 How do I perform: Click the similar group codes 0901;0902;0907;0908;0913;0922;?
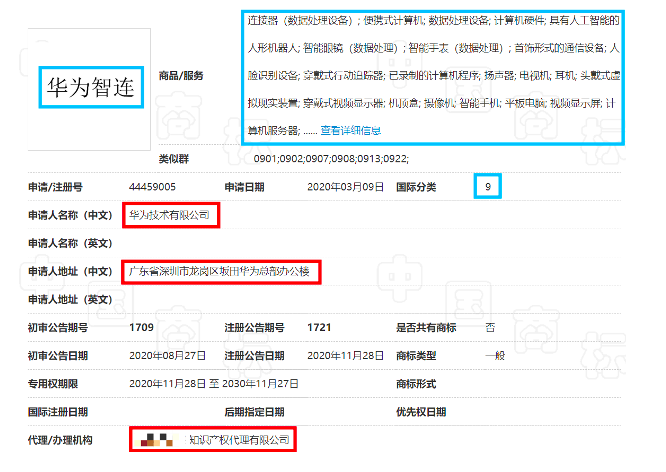click(x=331, y=159)
